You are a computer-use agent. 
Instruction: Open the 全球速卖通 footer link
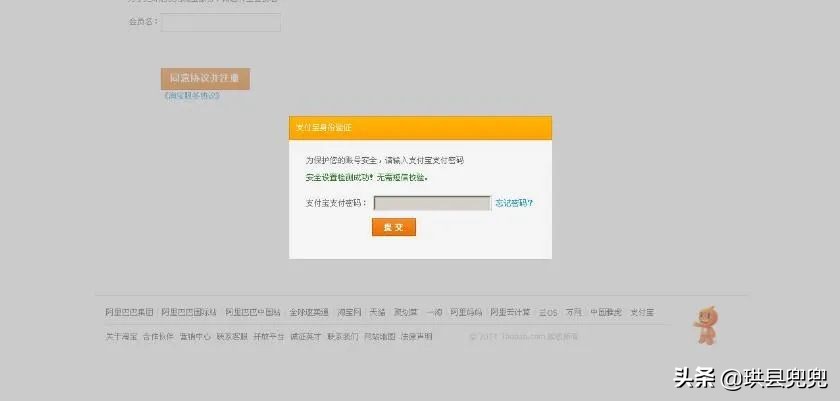309,312
